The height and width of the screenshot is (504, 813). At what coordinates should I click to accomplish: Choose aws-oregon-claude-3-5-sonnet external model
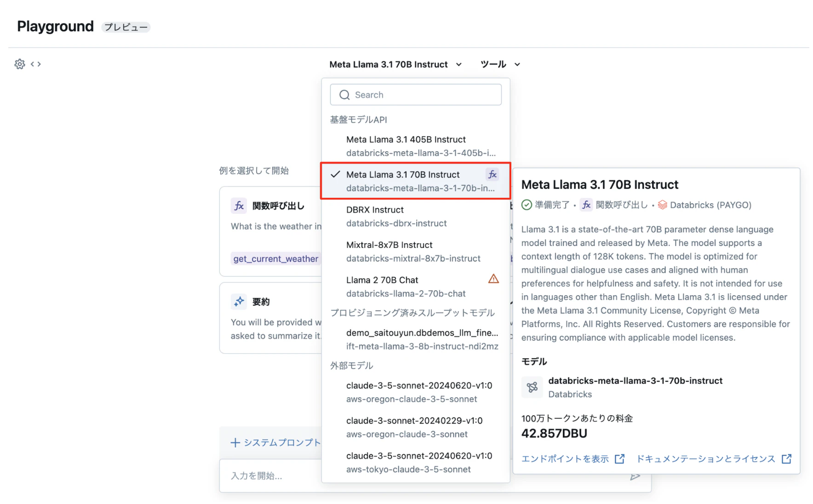(416, 392)
